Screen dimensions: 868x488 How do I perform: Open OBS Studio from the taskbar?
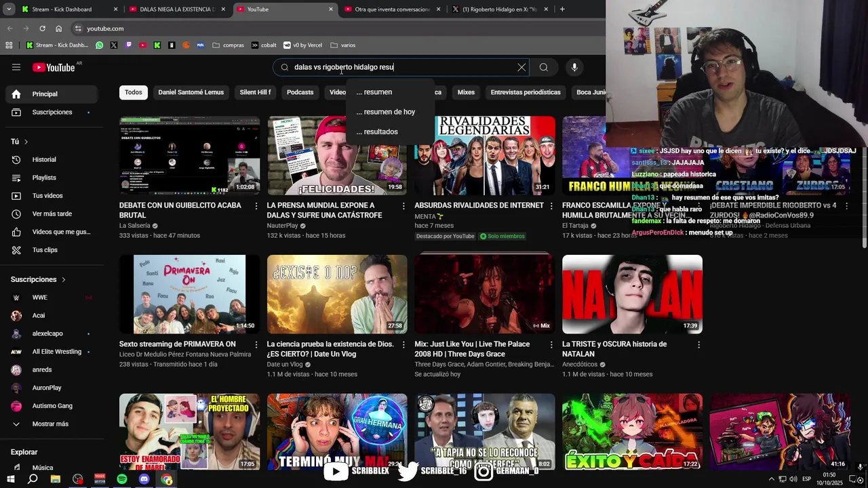click(x=78, y=479)
